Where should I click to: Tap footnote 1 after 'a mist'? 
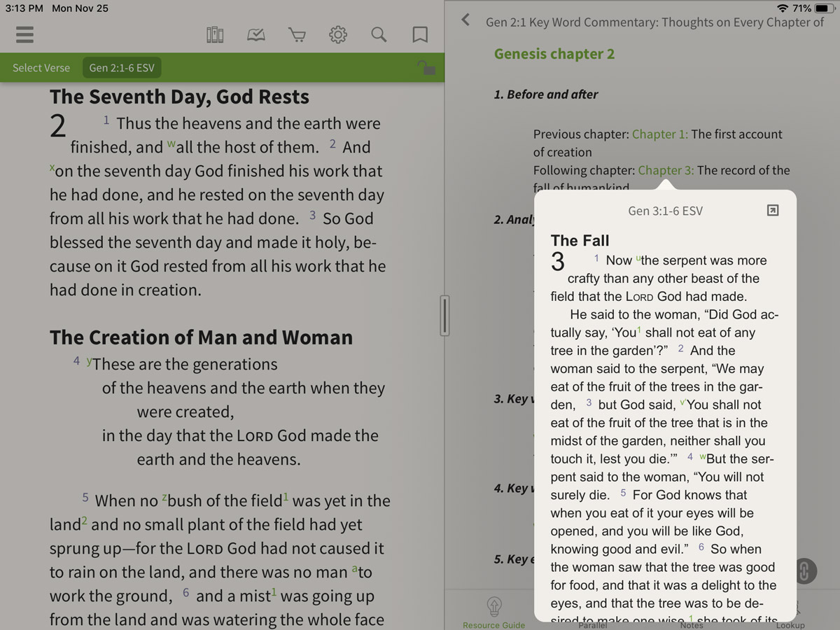click(274, 593)
